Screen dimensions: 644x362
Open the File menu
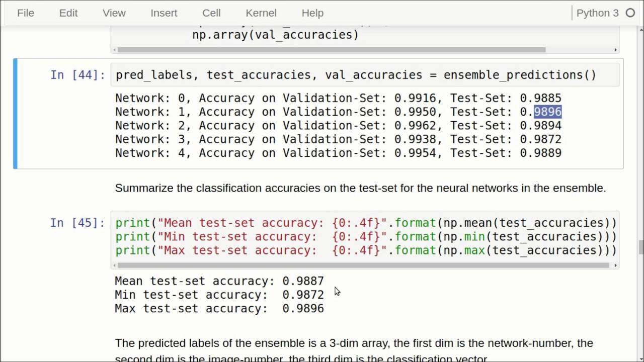[25, 13]
